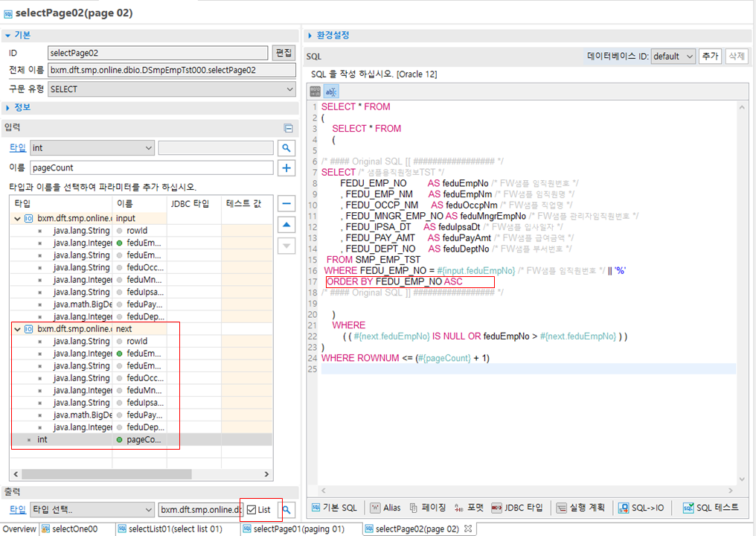The width and height of the screenshot is (756, 536).
Task: Click the 타입 link in input section
Action: point(17,148)
